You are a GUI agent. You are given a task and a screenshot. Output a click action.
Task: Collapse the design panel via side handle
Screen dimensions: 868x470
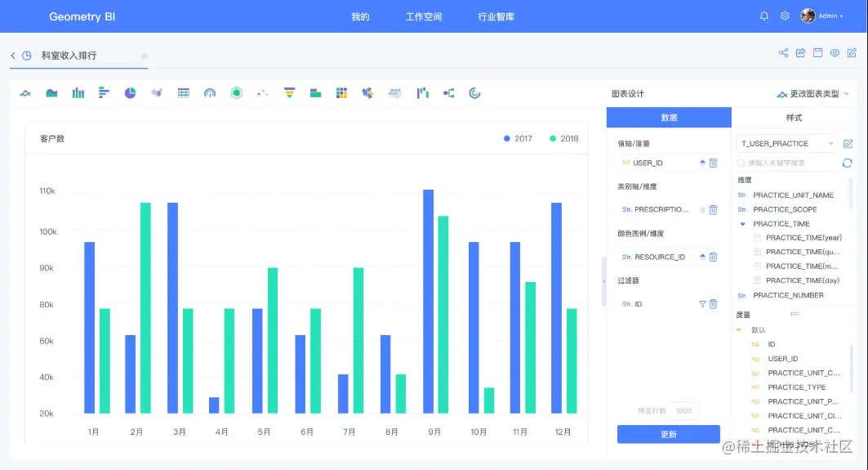pos(604,281)
